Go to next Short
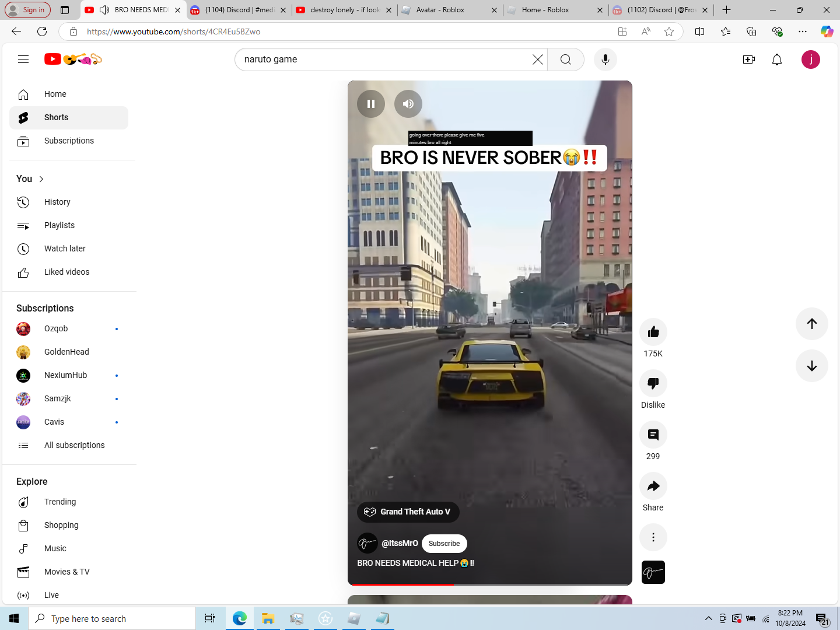Screen dimensions: 840x630 coord(812,366)
